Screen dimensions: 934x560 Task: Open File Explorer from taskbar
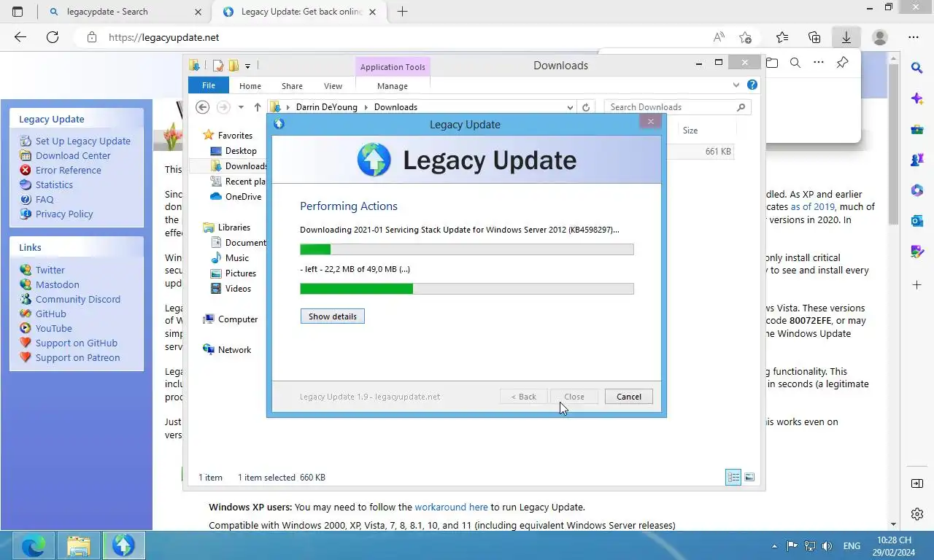pyautogui.click(x=78, y=545)
